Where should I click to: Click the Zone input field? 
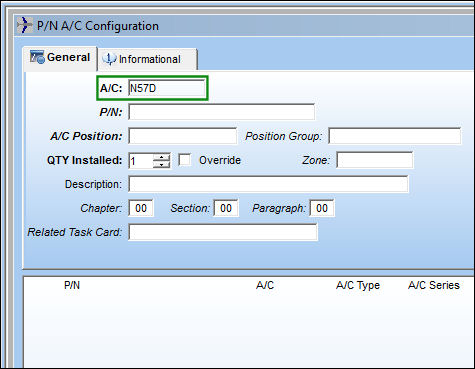click(x=375, y=160)
